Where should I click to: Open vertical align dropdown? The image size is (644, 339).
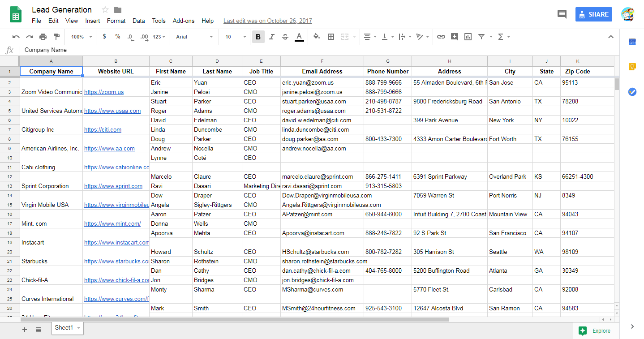(387, 37)
